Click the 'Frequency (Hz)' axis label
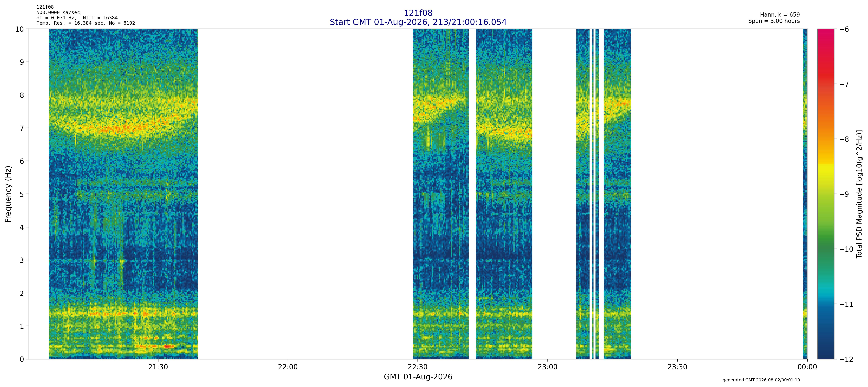The height and width of the screenshot is (387, 868). pos(8,194)
